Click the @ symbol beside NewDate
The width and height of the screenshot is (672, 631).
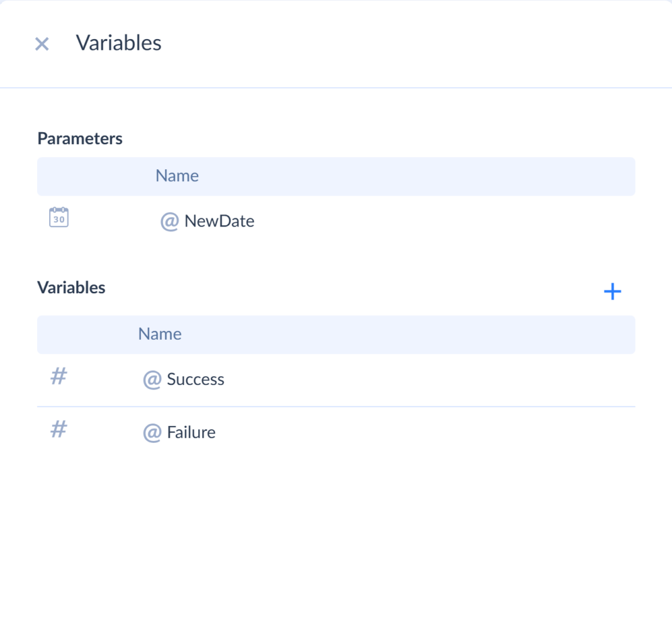(x=169, y=221)
